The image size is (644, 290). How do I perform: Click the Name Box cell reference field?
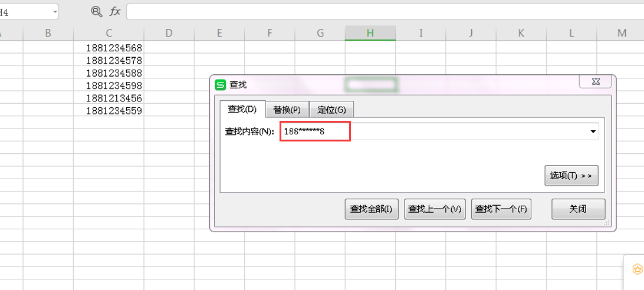[x=25, y=12]
